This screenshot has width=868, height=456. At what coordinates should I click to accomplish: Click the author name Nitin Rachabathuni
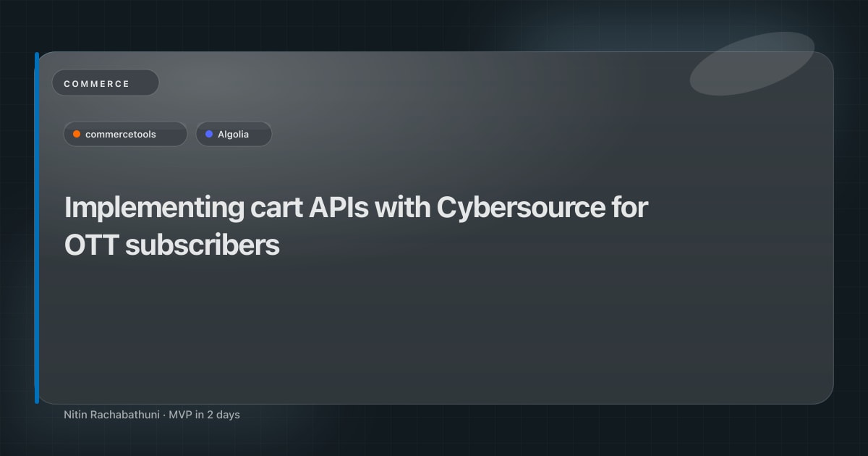tap(111, 415)
